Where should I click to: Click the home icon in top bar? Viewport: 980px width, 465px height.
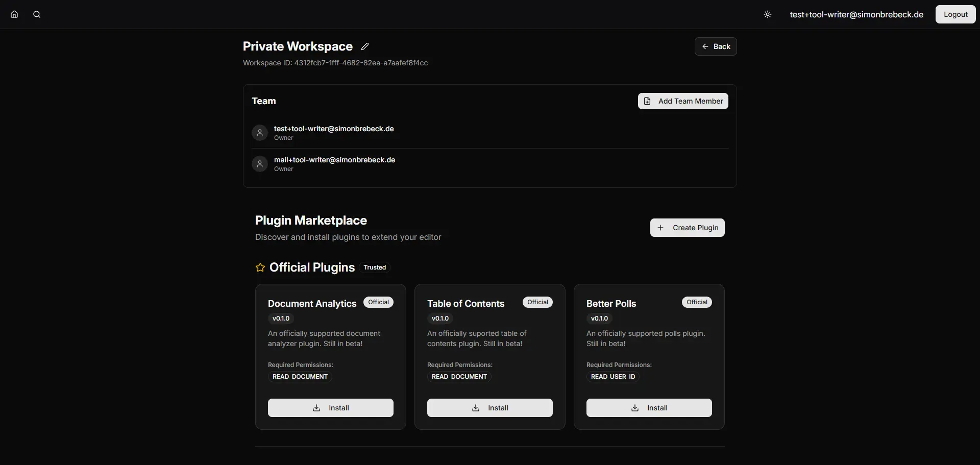tap(14, 14)
